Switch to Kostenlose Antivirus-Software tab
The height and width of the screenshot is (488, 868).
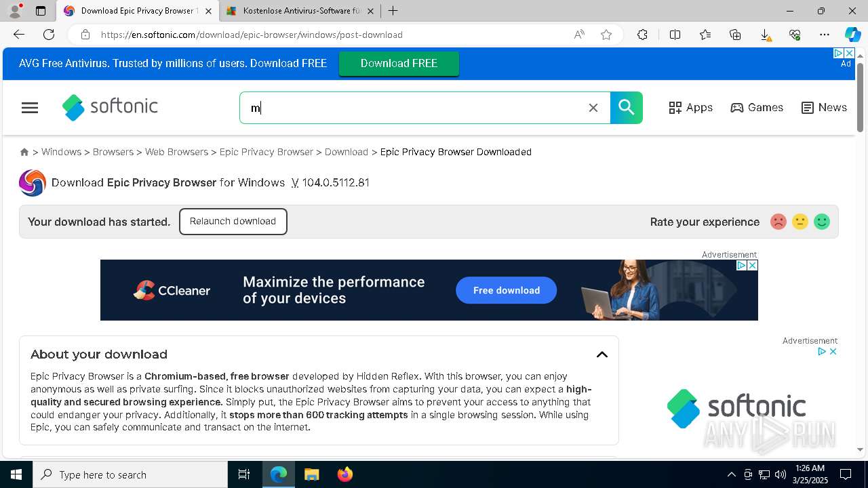pos(300,11)
